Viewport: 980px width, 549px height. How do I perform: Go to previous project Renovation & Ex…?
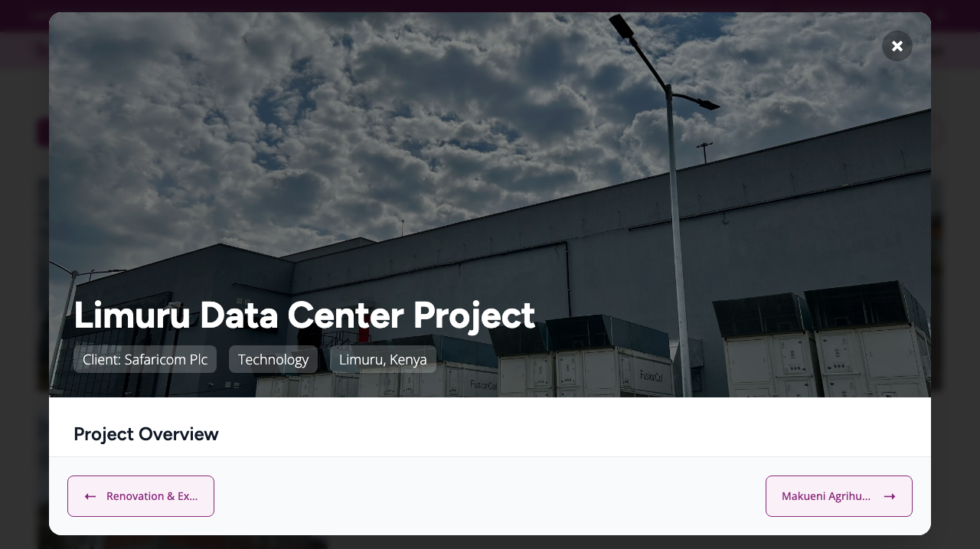pos(141,496)
